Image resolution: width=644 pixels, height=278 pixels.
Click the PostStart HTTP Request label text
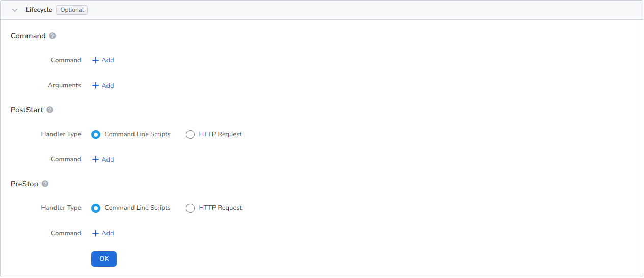click(220, 134)
